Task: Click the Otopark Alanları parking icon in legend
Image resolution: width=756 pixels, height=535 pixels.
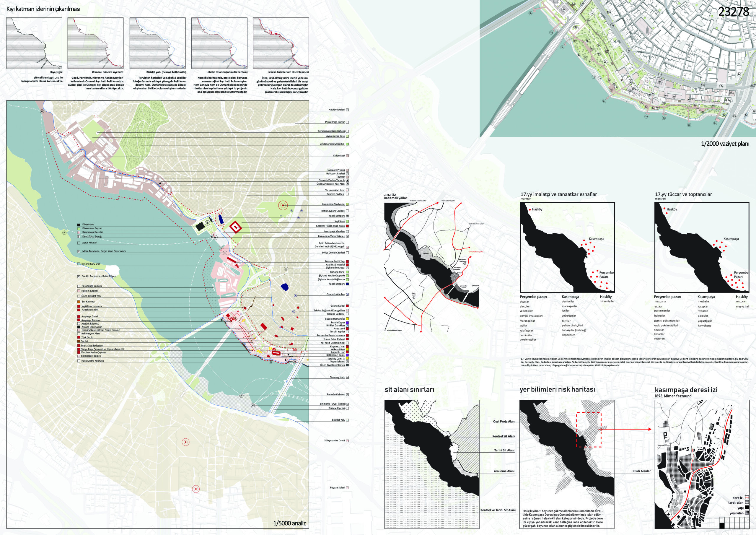Action: 347,294
